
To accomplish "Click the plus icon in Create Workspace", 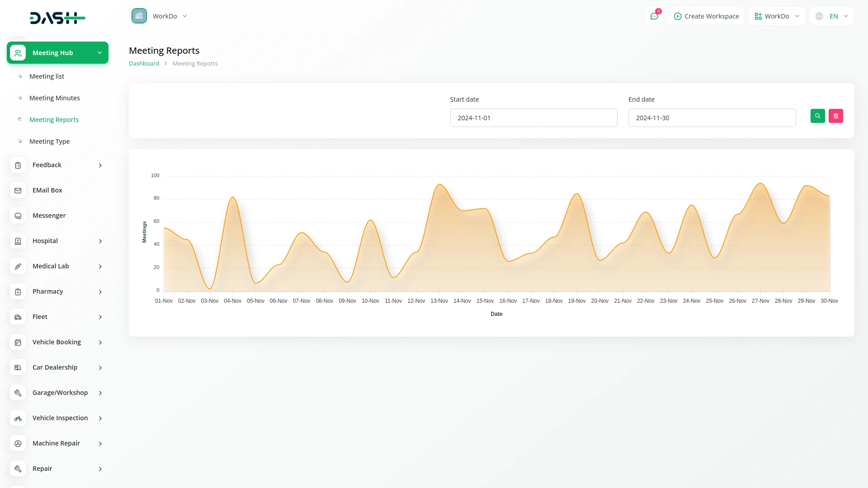I will coord(677,16).
